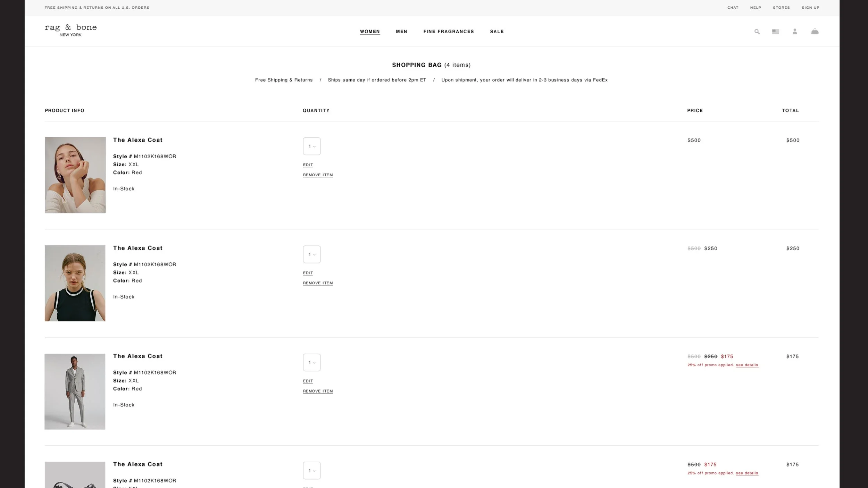The width and height of the screenshot is (868, 488).
Task: Open the fourth item's quantity selector
Action: pyautogui.click(x=311, y=470)
